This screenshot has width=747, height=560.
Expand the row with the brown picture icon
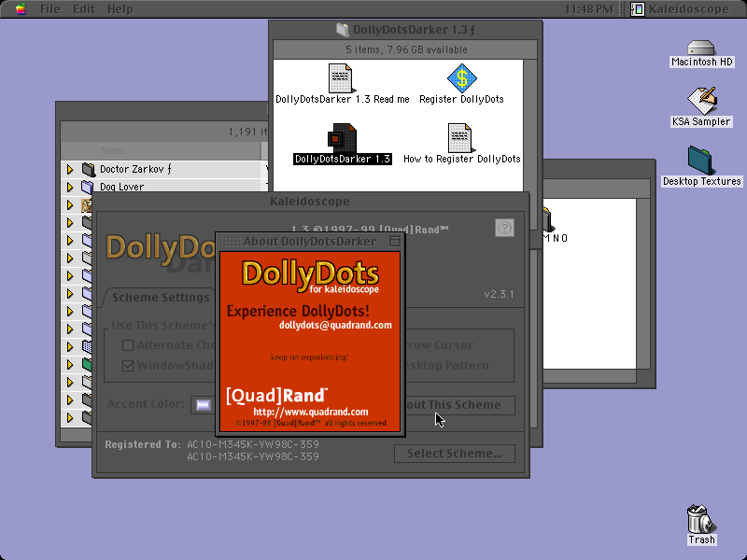(x=70, y=204)
